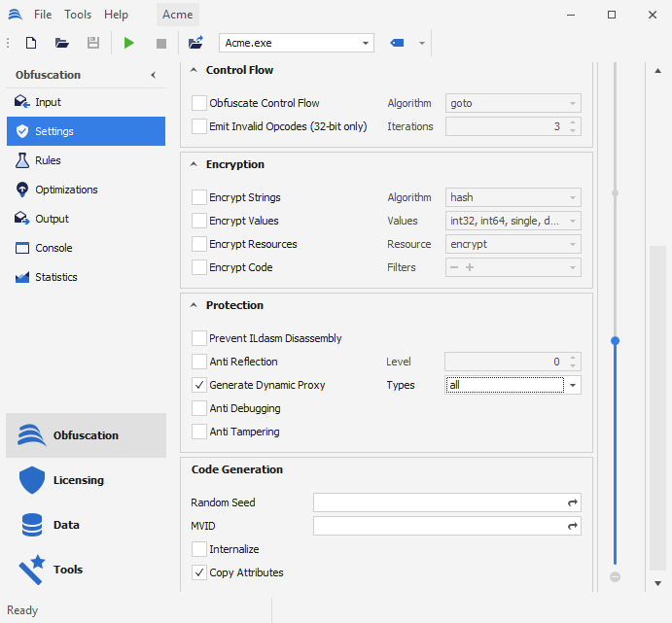This screenshot has height=623, width=672.
Task: Open the Rules page in sidebar
Action: click(x=48, y=160)
